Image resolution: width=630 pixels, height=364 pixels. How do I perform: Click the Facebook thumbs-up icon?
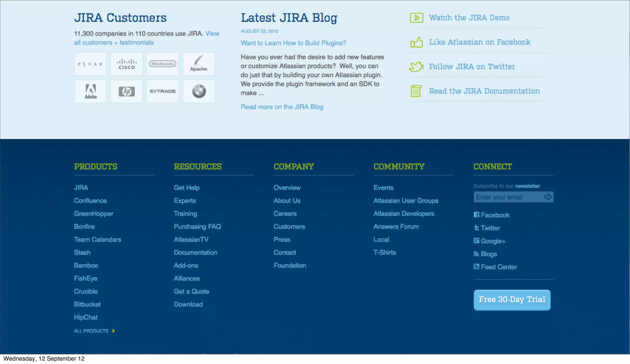416,42
